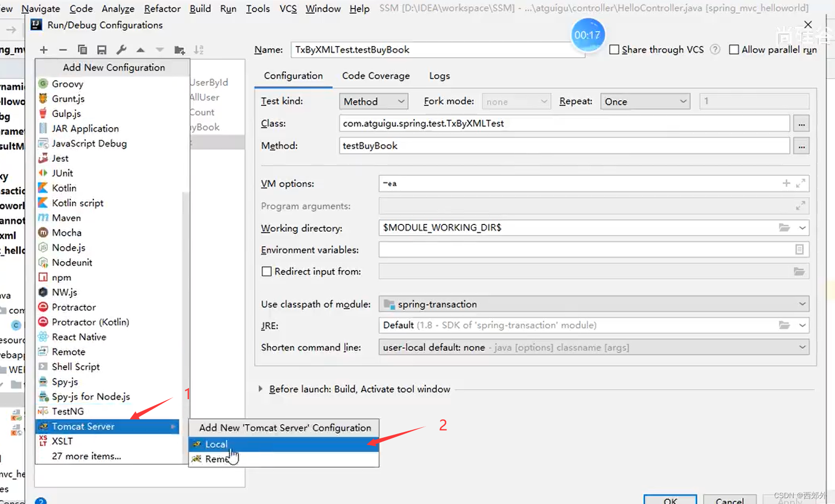Click the OK button
The height and width of the screenshot is (504, 835).
(x=670, y=500)
